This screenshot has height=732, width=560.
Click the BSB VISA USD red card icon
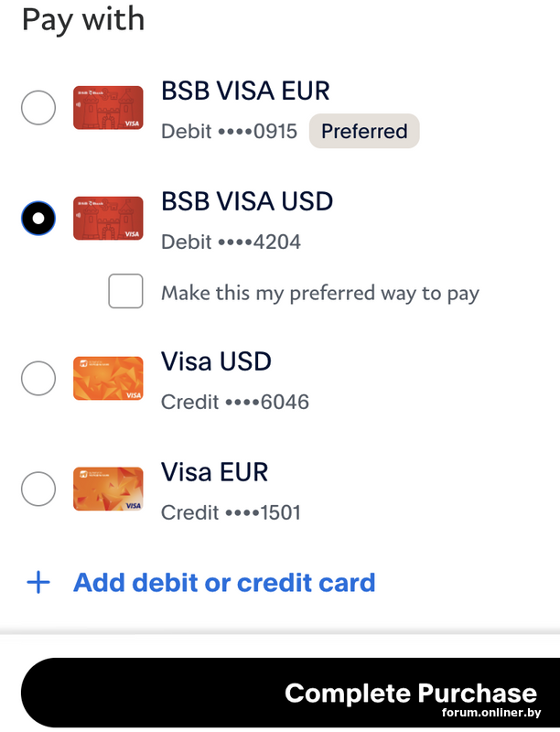(x=108, y=218)
